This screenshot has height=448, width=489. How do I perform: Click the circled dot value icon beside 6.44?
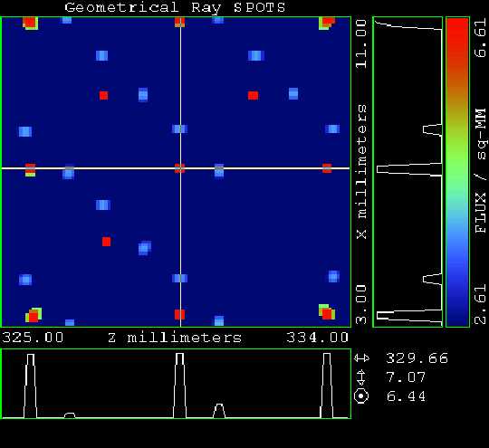361,396
